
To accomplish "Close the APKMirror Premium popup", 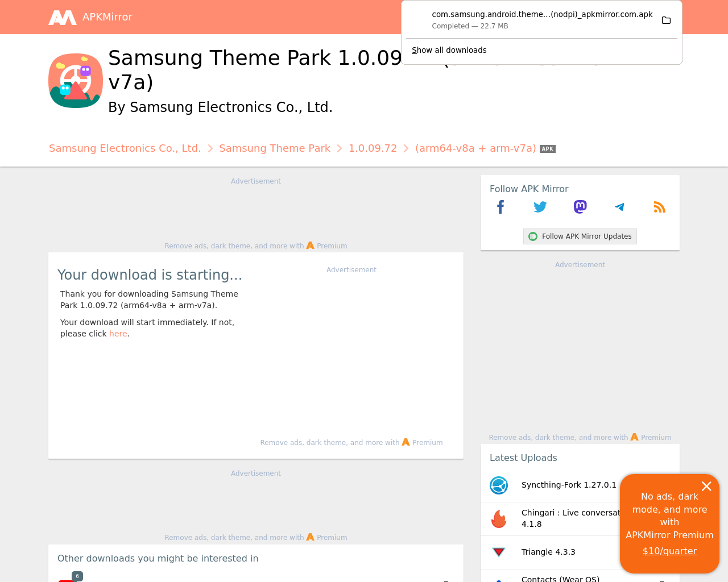I will point(706,486).
